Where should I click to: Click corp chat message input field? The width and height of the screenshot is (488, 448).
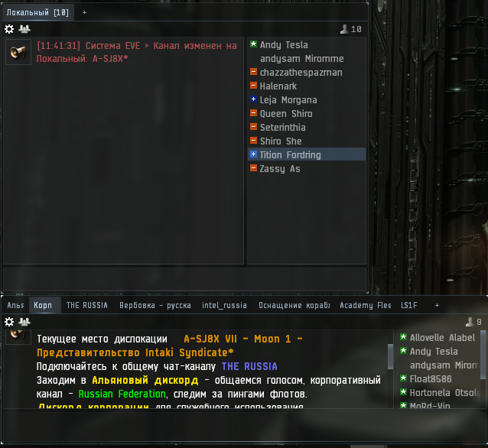[x=242, y=424]
